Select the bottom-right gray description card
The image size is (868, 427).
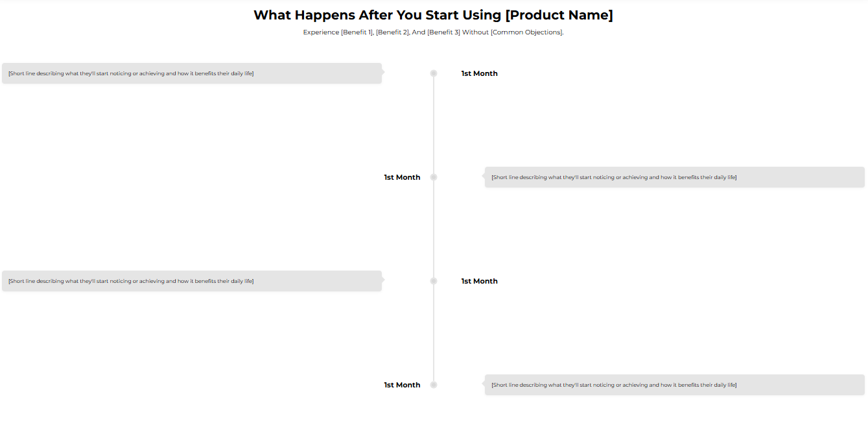[x=675, y=385]
